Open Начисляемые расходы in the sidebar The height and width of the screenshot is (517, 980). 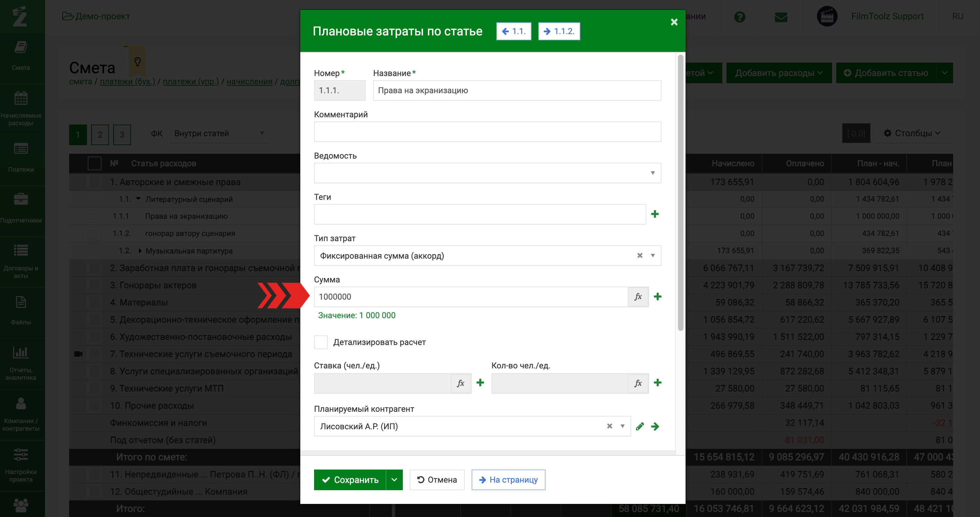(21, 109)
